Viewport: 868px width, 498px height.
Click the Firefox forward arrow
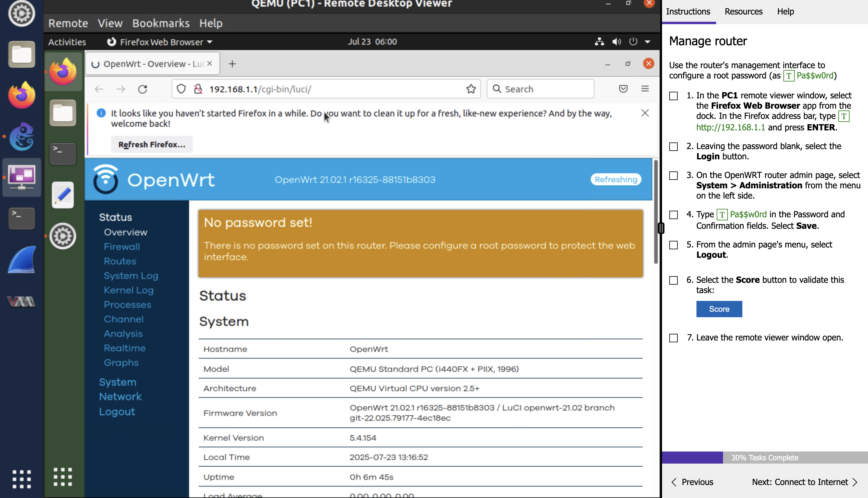tap(121, 89)
